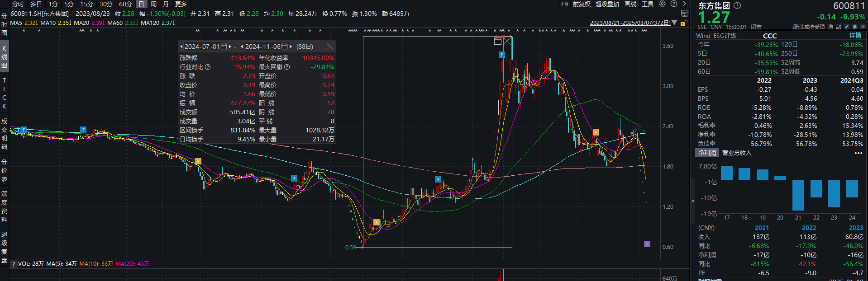Toggle 超级叠加 overlay option
Screen dimensions: 868x281
point(607,4)
